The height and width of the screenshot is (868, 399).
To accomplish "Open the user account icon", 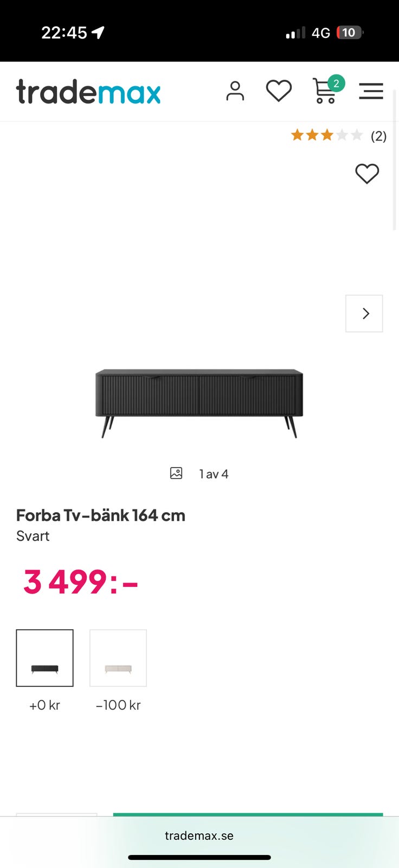I will coord(235,91).
